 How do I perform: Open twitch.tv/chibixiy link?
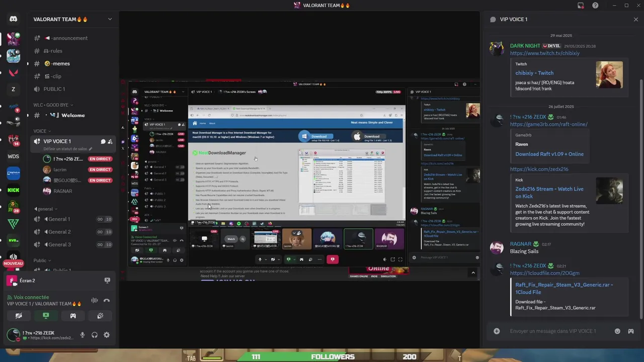544,53
